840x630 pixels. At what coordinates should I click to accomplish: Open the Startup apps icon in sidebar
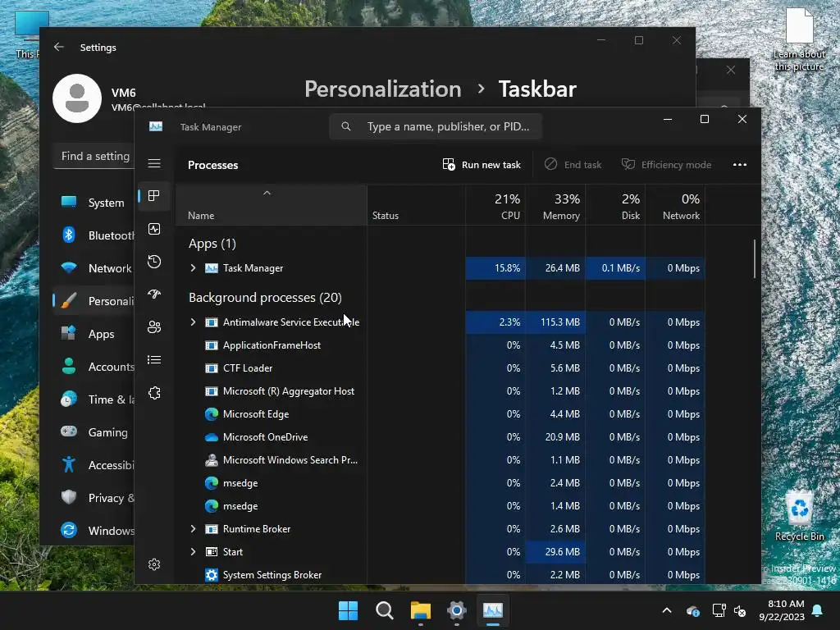[x=154, y=294]
